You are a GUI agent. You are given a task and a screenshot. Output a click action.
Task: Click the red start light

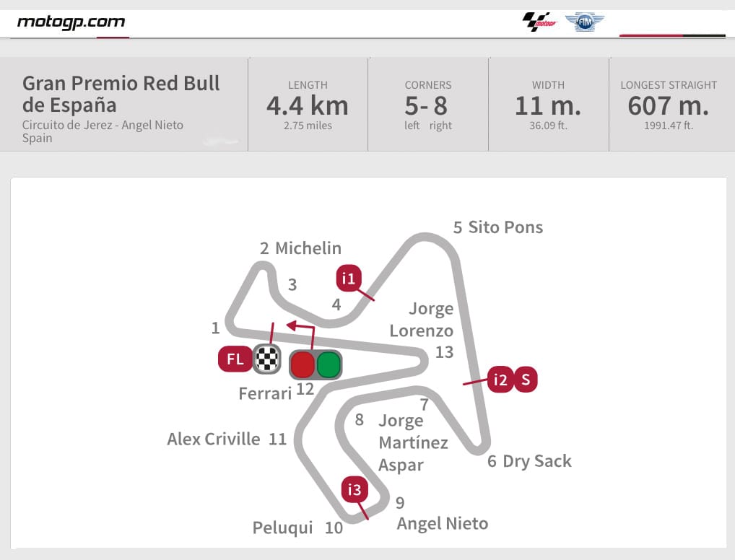pos(303,364)
